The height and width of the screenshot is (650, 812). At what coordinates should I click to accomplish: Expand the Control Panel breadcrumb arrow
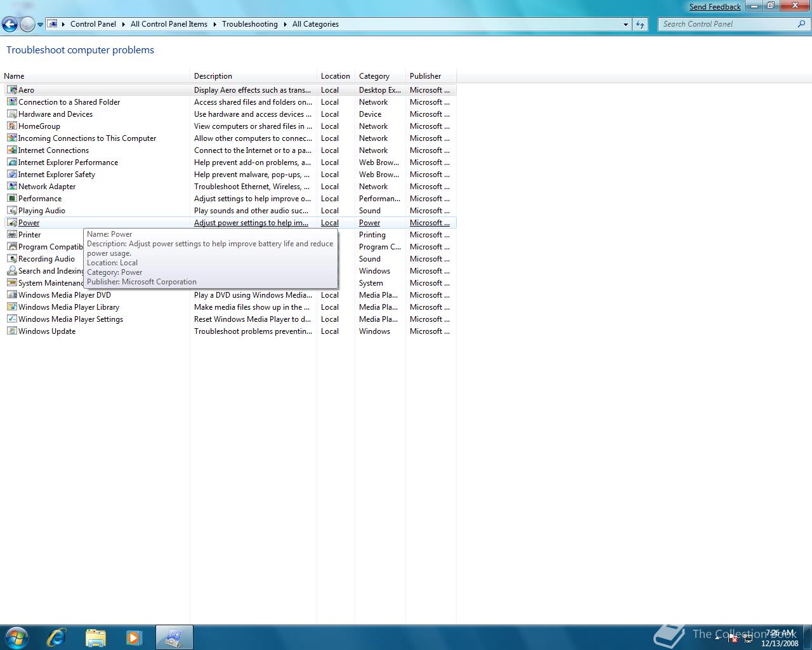coord(124,24)
